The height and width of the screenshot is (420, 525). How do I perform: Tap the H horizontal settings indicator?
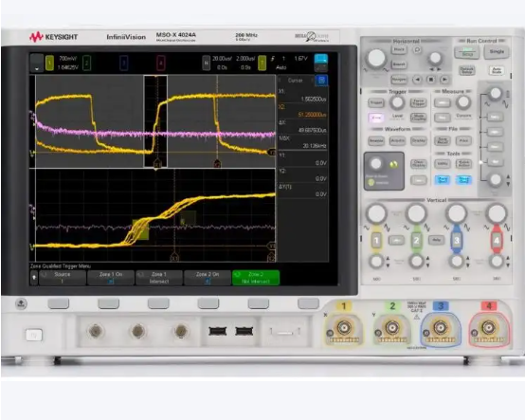(207, 63)
